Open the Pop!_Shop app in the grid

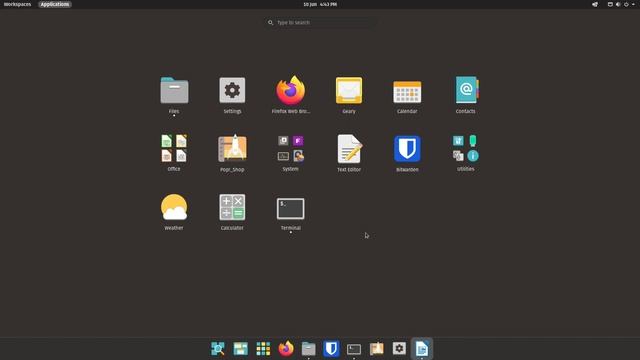232,153
